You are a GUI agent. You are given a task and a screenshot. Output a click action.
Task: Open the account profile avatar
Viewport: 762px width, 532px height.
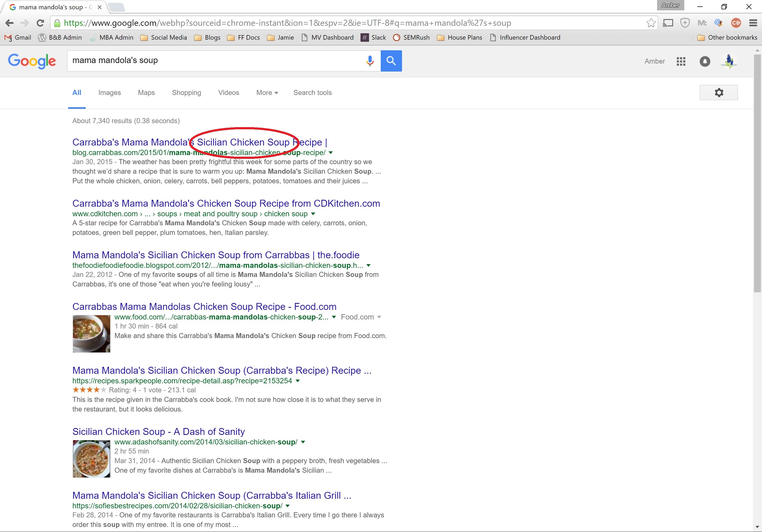pos(729,61)
